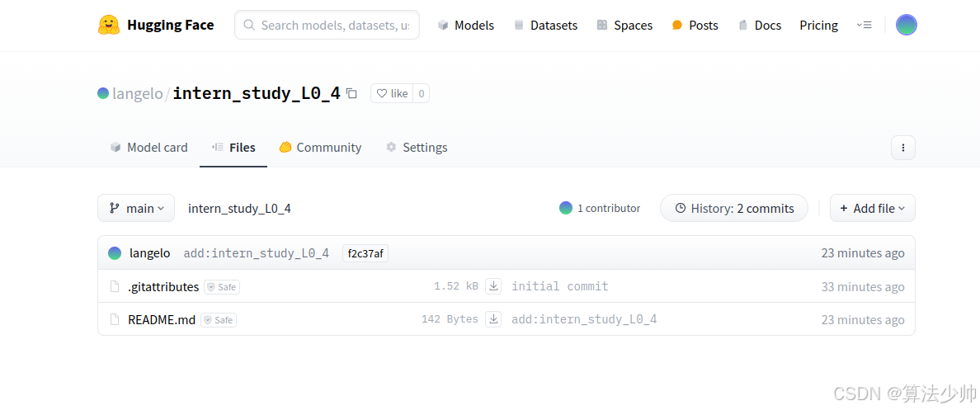Viewport: 980px width, 410px height.
Task: Expand the Add file dropdown
Action: (x=873, y=208)
